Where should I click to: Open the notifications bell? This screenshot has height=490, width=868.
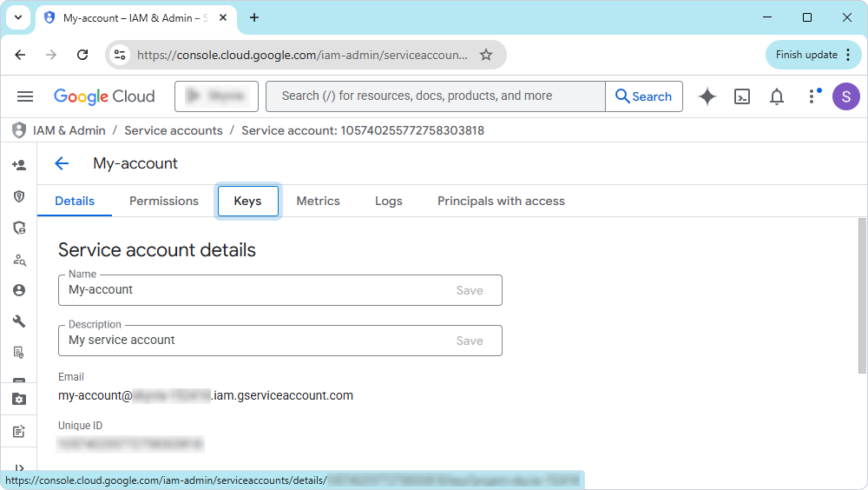(777, 96)
